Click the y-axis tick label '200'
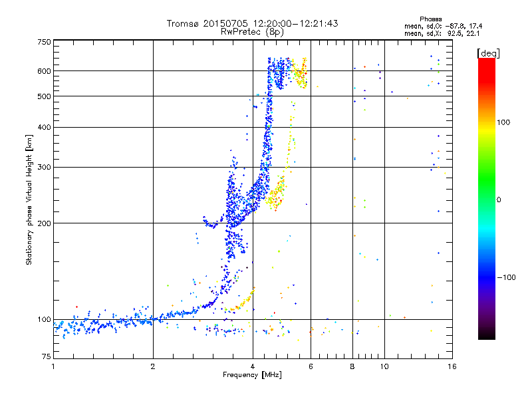The width and height of the screenshot is (532, 399). tap(44, 223)
